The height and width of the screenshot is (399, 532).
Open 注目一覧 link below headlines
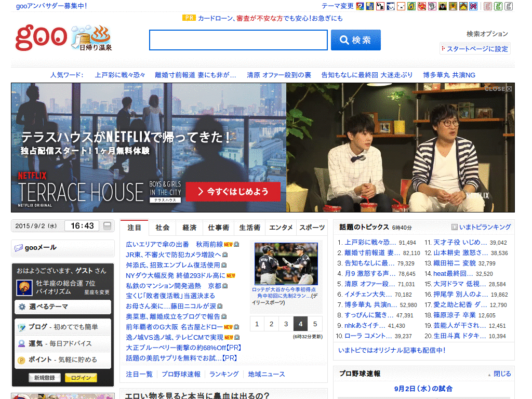click(x=139, y=374)
